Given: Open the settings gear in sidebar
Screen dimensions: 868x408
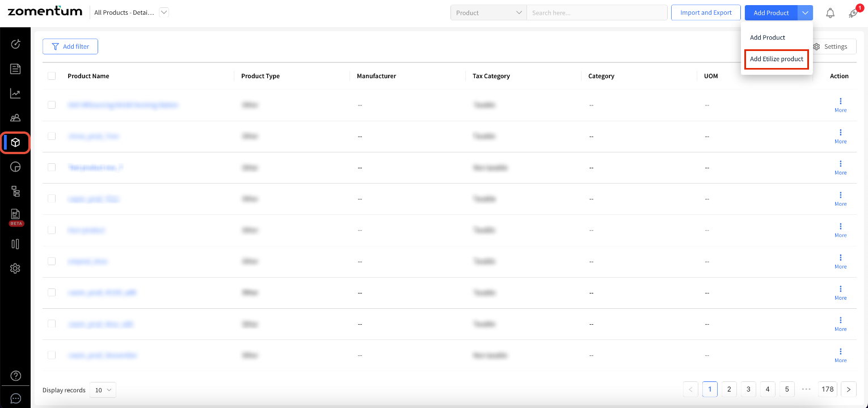Looking at the screenshot, I should tap(15, 269).
